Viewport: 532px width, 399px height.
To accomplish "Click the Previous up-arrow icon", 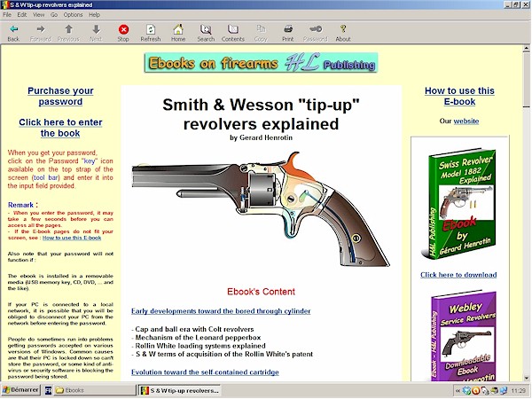I will pyautogui.click(x=68, y=33).
